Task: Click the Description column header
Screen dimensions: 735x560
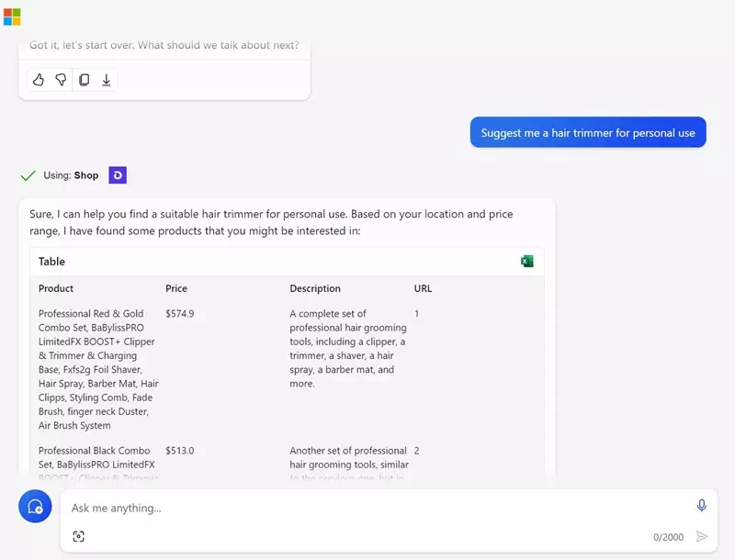Action: 315,288
